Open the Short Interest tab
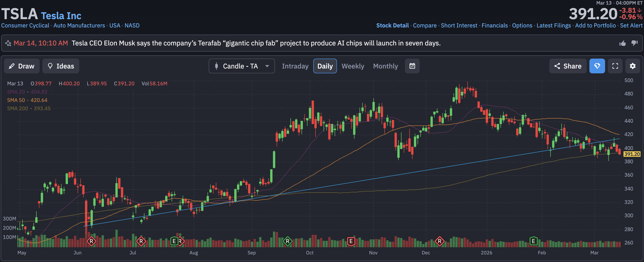644x262 pixels. point(459,26)
